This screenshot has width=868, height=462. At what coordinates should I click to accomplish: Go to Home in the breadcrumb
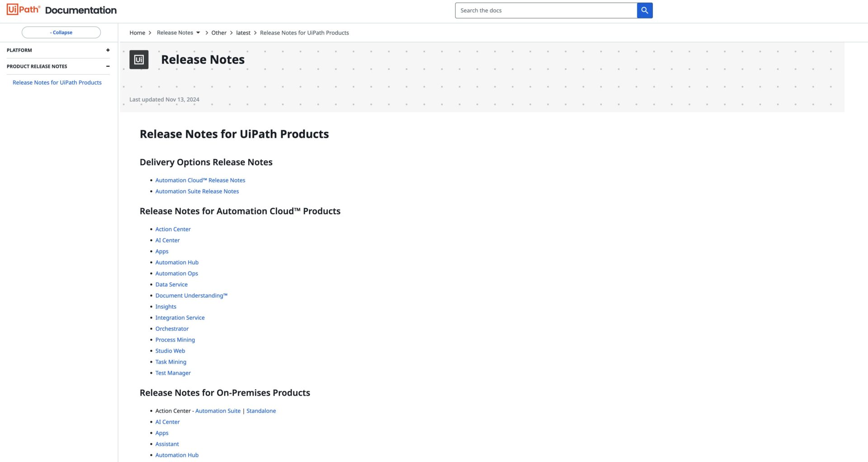click(137, 33)
